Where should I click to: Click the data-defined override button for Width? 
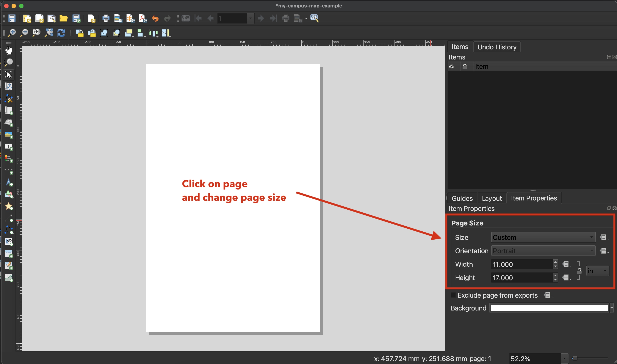[x=566, y=264]
